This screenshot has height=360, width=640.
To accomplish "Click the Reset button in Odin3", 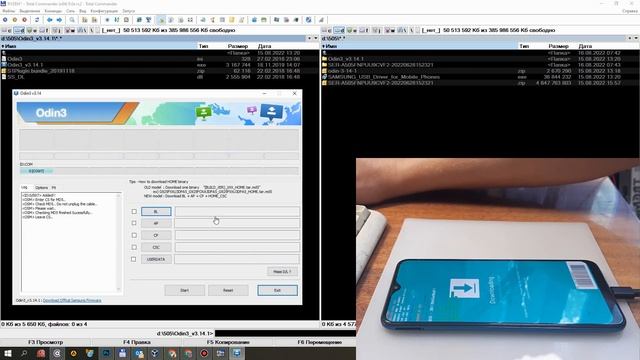I will [x=228, y=290].
